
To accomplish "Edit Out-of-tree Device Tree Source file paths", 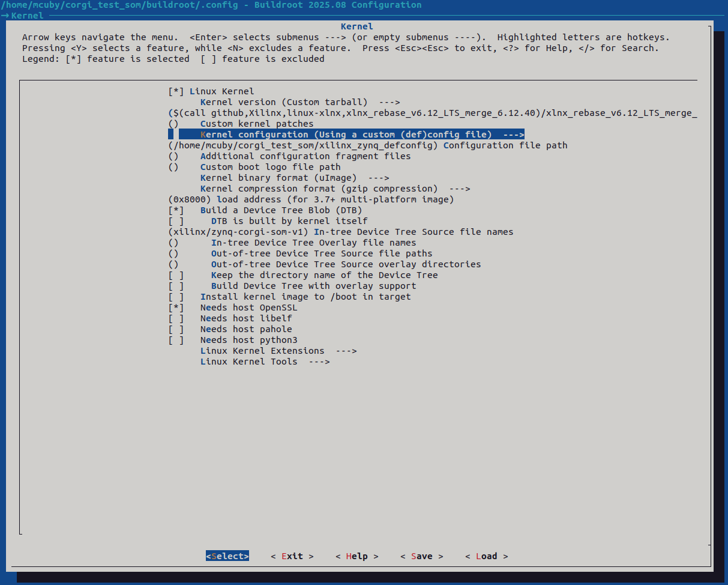I will point(301,253).
